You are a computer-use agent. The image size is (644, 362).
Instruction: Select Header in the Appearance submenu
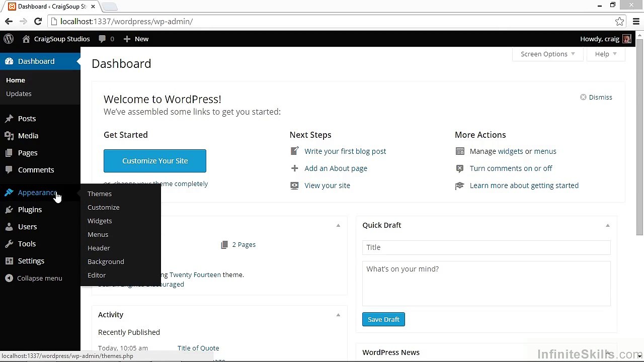[x=99, y=248]
